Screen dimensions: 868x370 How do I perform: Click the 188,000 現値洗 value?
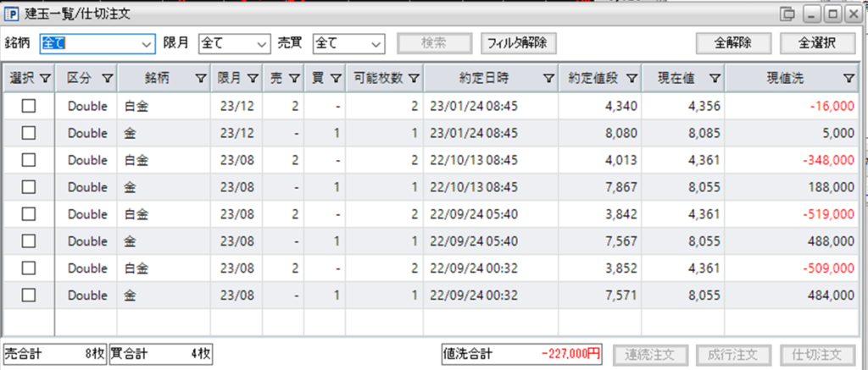point(831,187)
